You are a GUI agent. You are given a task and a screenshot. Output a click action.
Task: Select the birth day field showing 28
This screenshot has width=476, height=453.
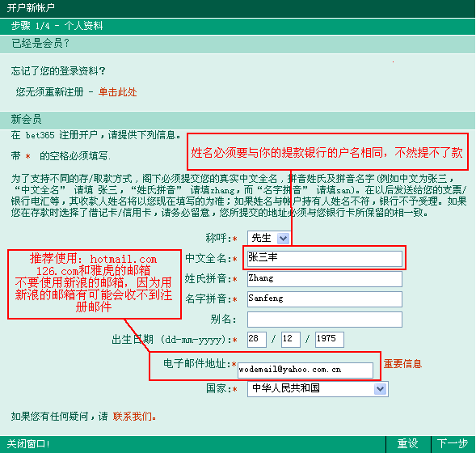click(257, 340)
